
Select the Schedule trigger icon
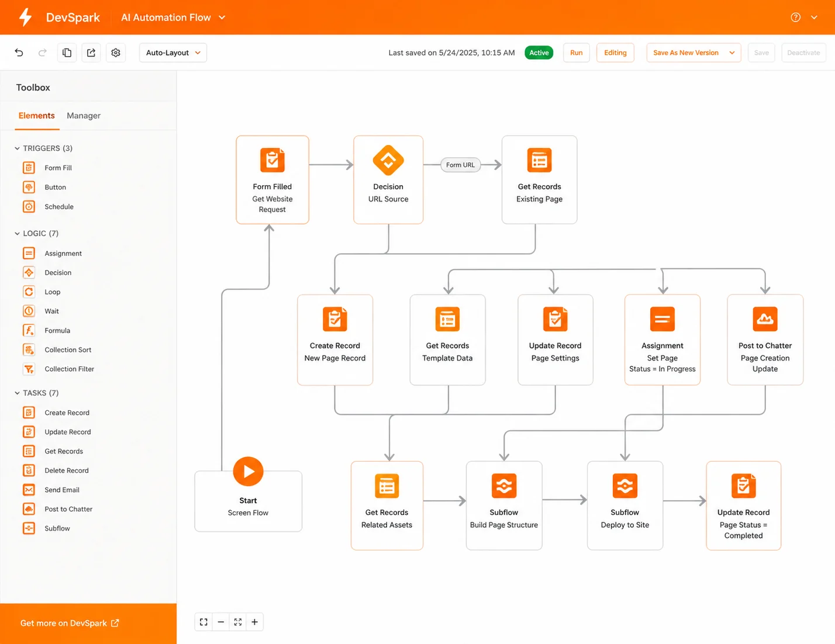tap(29, 206)
